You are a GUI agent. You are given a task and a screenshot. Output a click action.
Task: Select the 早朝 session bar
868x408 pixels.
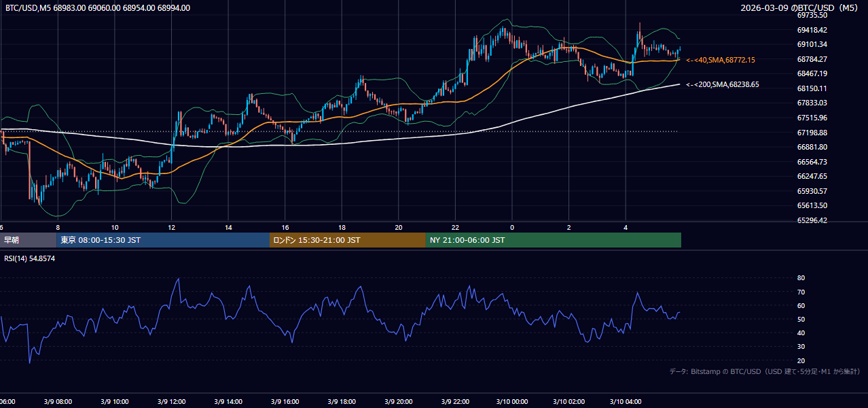tap(28, 240)
